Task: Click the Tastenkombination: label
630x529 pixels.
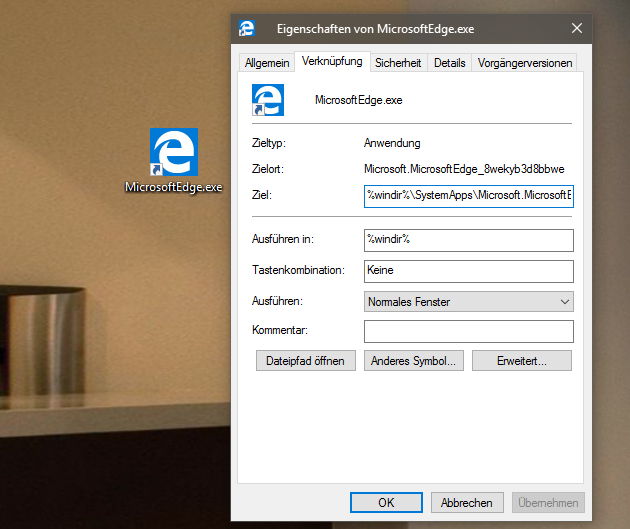Action: tap(298, 270)
